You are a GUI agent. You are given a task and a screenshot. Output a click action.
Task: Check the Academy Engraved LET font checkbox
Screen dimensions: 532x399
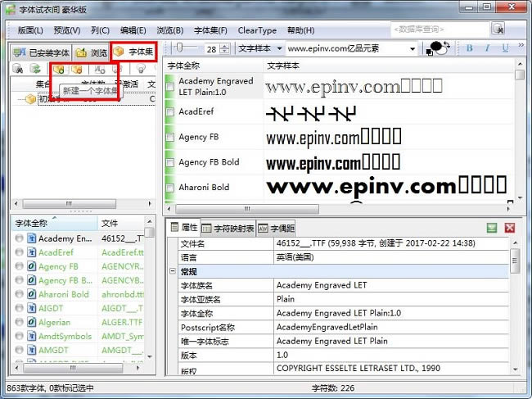[x=170, y=87]
